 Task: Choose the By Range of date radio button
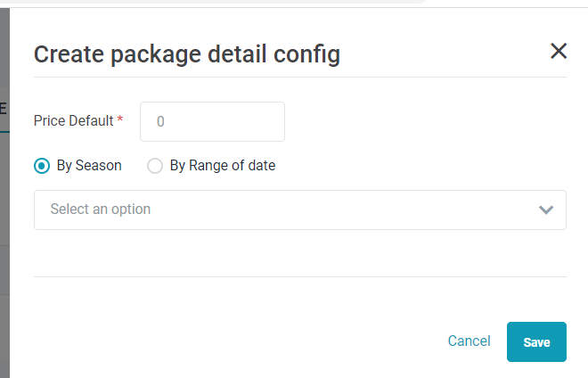point(155,166)
